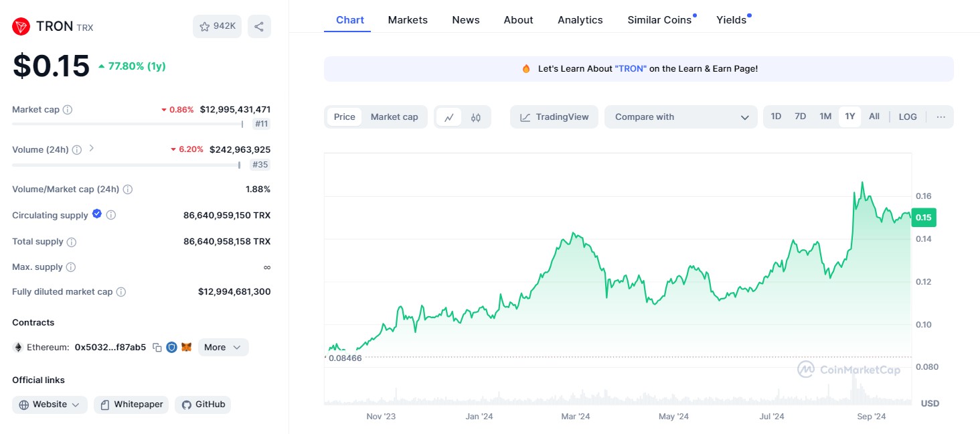This screenshot has width=980, height=434.
Task: Expand the Website links dropdown
Action: pos(50,405)
